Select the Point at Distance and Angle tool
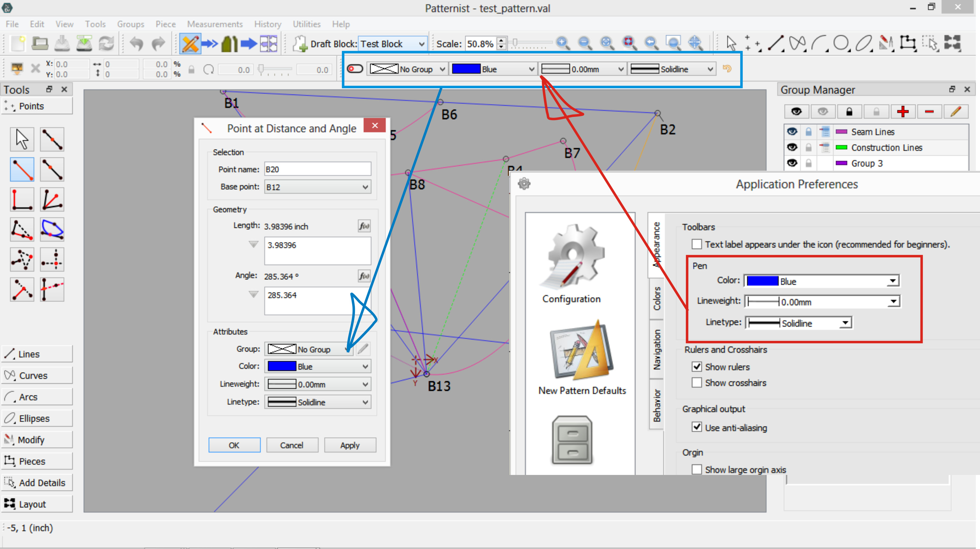Image resolution: width=980 pixels, height=549 pixels. (x=22, y=170)
